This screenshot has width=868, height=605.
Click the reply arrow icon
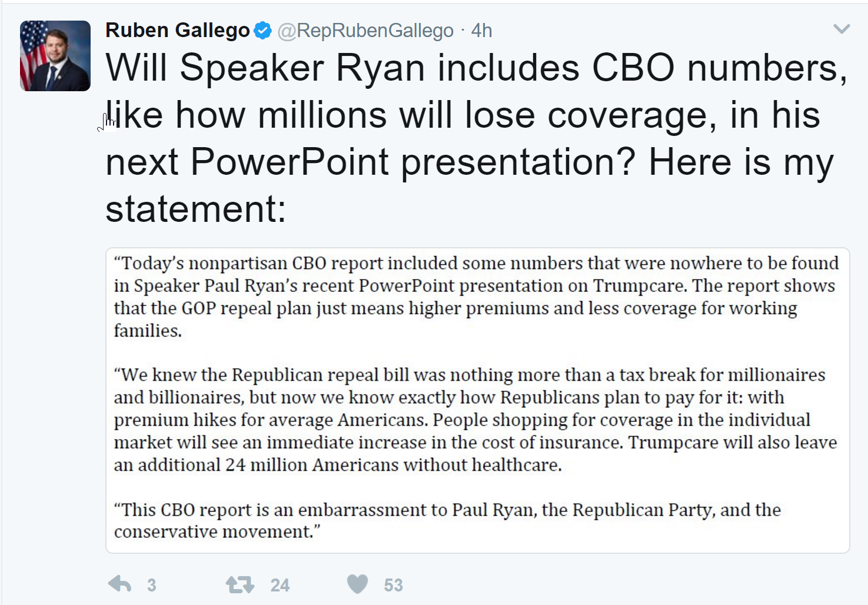click(x=120, y=584)
